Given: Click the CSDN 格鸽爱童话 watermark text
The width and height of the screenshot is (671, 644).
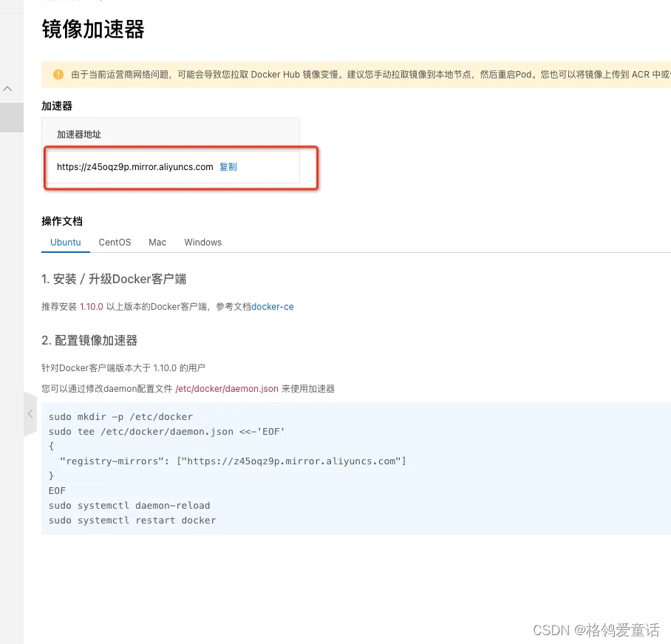Looking at the screenshot, I should coord(595,630).
